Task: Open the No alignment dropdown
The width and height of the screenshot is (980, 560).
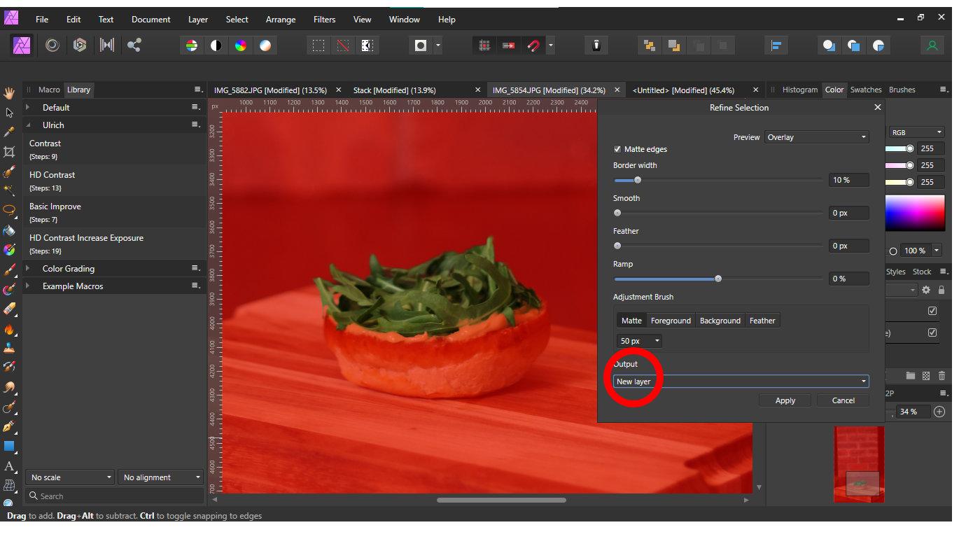Action: point(160,477)
